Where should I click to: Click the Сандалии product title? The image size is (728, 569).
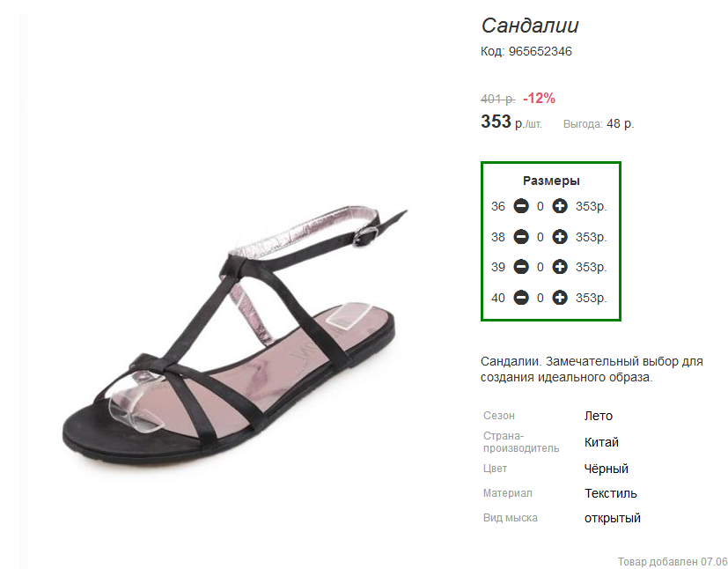tap(530, 26)
